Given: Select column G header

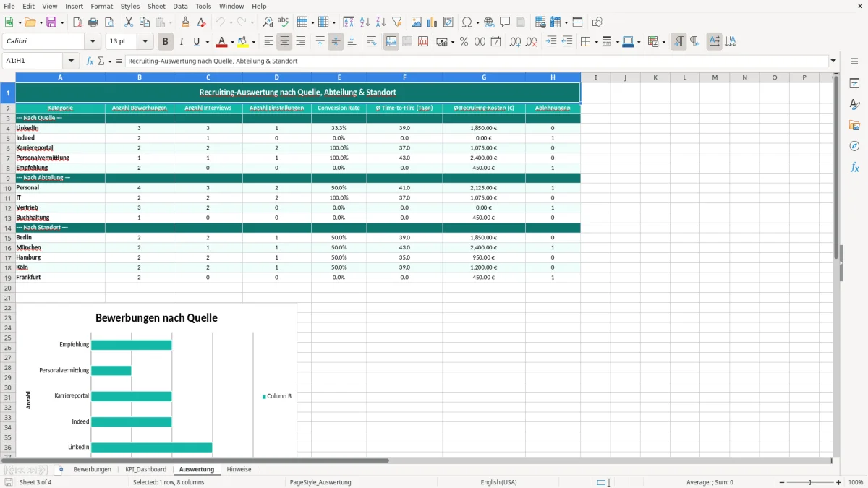Looking at the screenshot, I should [484, 77].
